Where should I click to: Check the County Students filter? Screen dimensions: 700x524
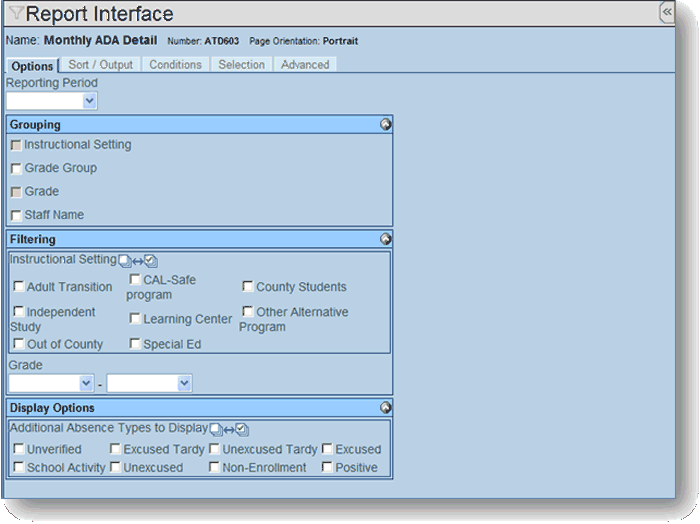[248, 286]
